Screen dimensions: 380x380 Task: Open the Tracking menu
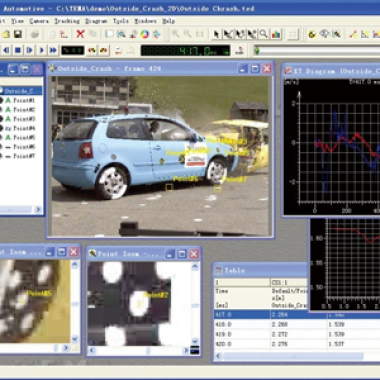(67, 21)
